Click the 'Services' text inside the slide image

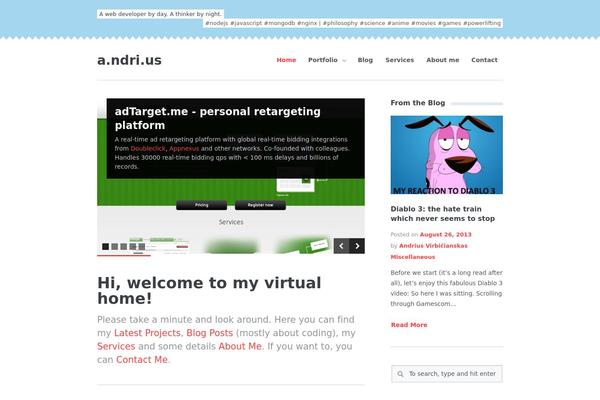[231, 222]
